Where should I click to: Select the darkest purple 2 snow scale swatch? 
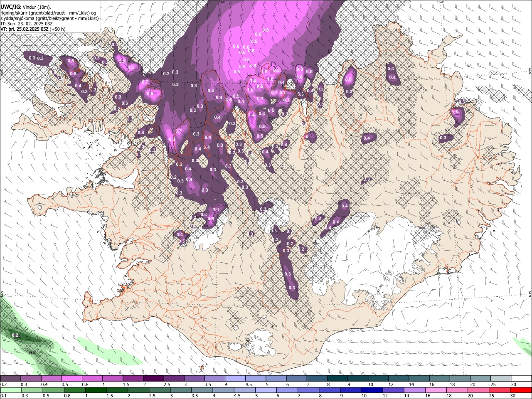point(153,379)
